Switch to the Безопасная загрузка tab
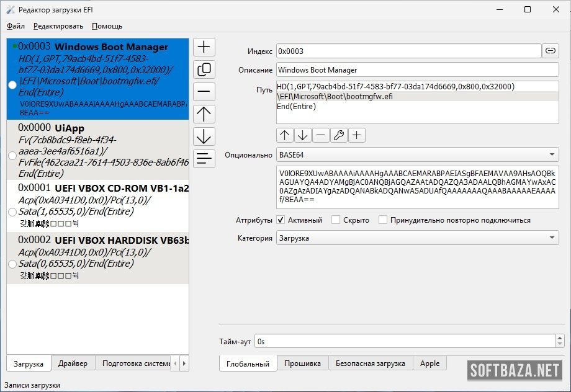Image resolution: width=571 pixels, height=392 pixels. (370, 363)
